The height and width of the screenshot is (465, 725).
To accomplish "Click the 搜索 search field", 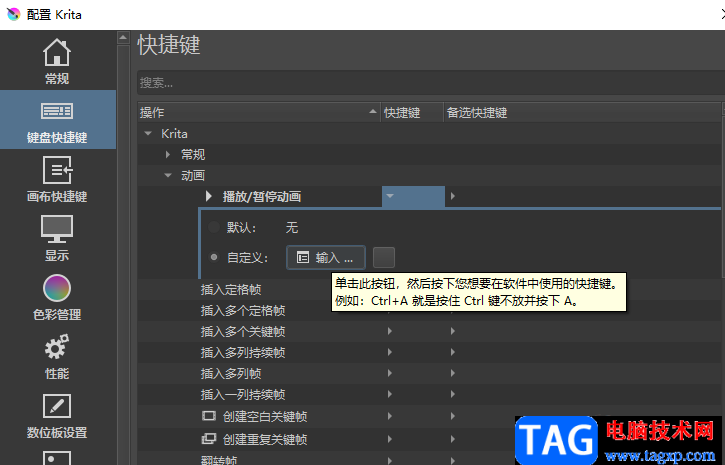I will coord(431,83).
